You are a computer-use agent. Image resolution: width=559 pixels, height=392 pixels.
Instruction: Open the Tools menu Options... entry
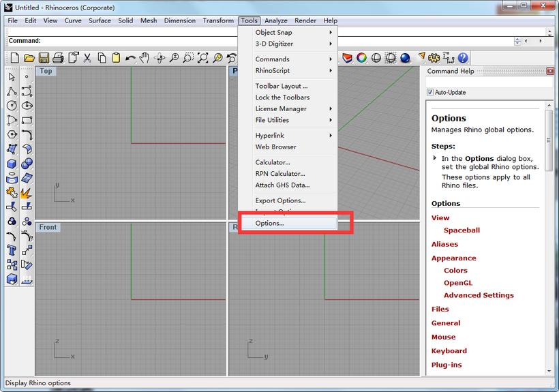pos(289,223)
